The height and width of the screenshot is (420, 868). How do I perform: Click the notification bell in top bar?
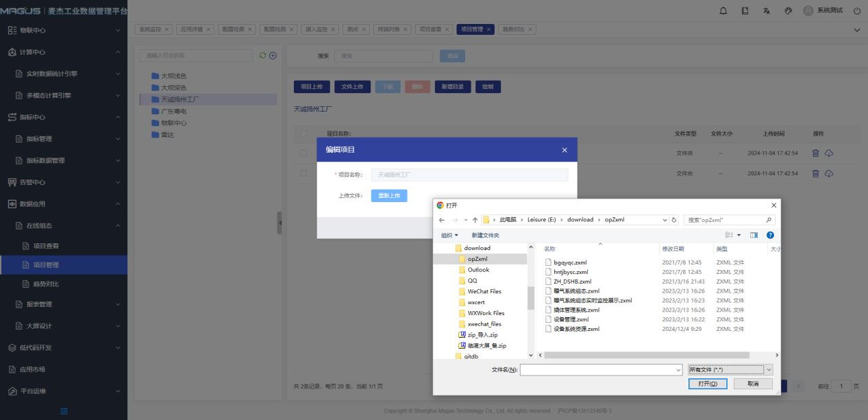pyautogui.click(x=723, y=11)
